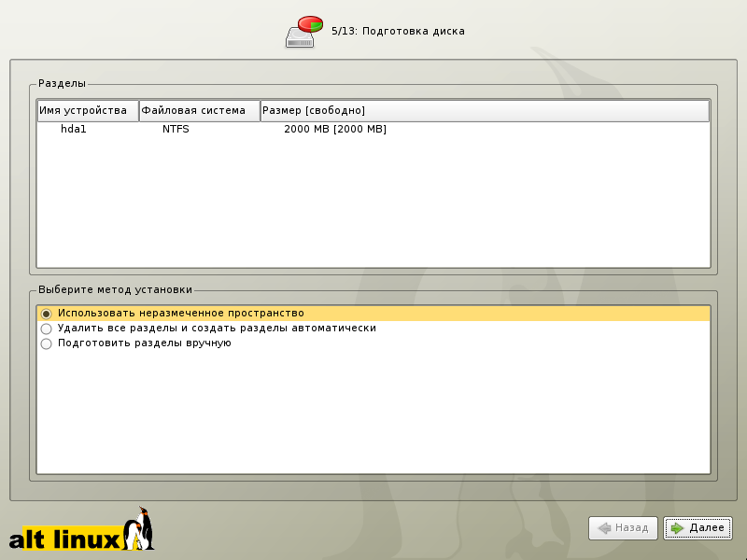Sort by 'Имя устройства' column header
This screenshot has height=560, width=747.
pyautogui.click(x=88, y=110)
